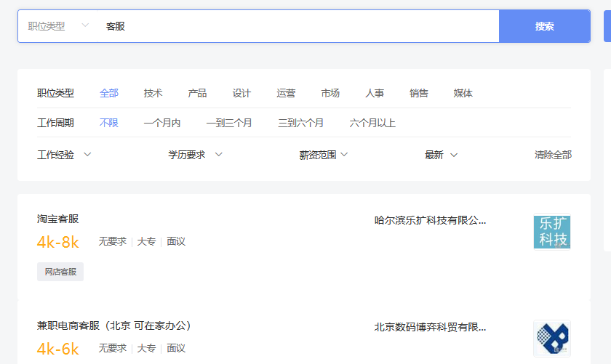Screen dimensions: 611x364
Task: Open the 淘宝客服 job listing
Action: coord(58,219)
